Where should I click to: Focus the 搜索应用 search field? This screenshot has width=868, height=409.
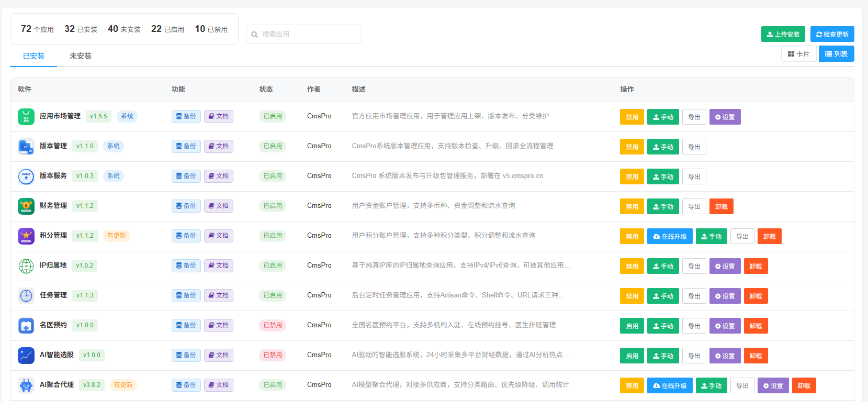click(304, 34)
